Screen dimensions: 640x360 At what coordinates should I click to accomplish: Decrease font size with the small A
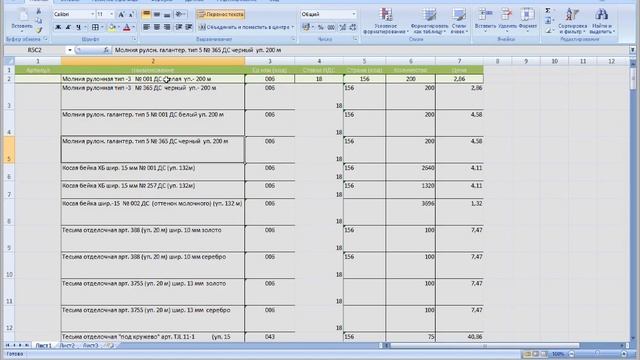pyautogui.click(x=131, y=15)
